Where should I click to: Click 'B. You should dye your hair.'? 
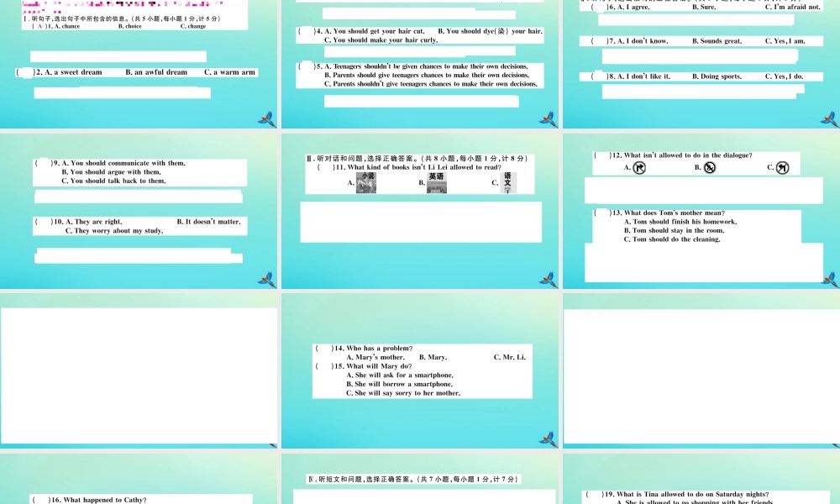click(x=491, y=31)
